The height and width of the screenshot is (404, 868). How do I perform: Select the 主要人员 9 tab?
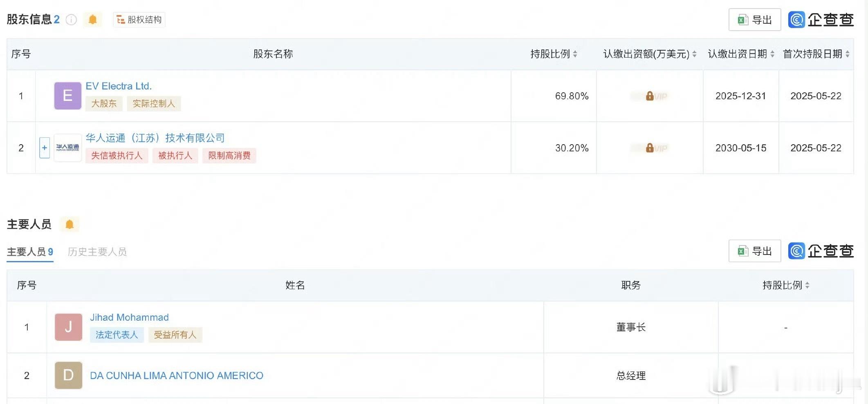point(30,252)
